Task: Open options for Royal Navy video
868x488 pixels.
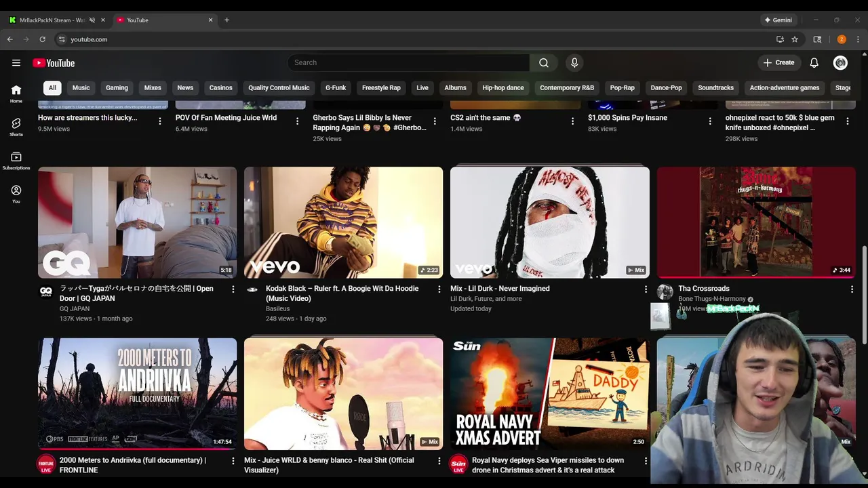Action: 646,461
